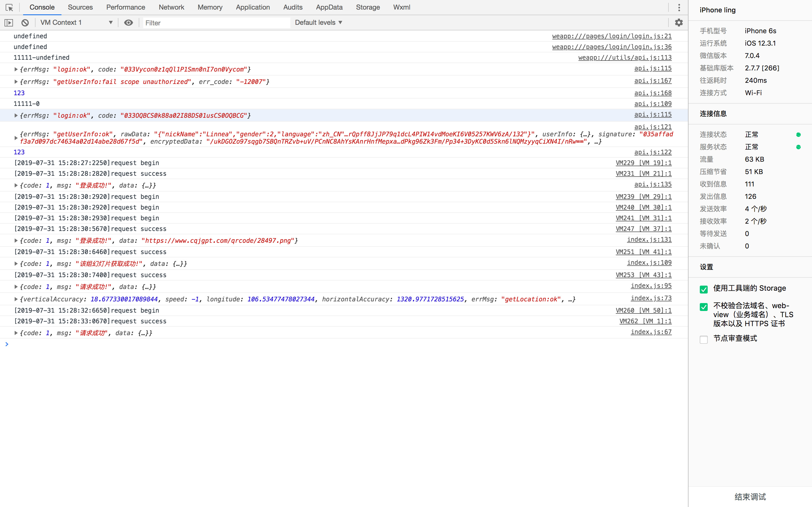Open the three-dot devtools menu
This screenshot has height=507, width=812.
pos(679,7)
